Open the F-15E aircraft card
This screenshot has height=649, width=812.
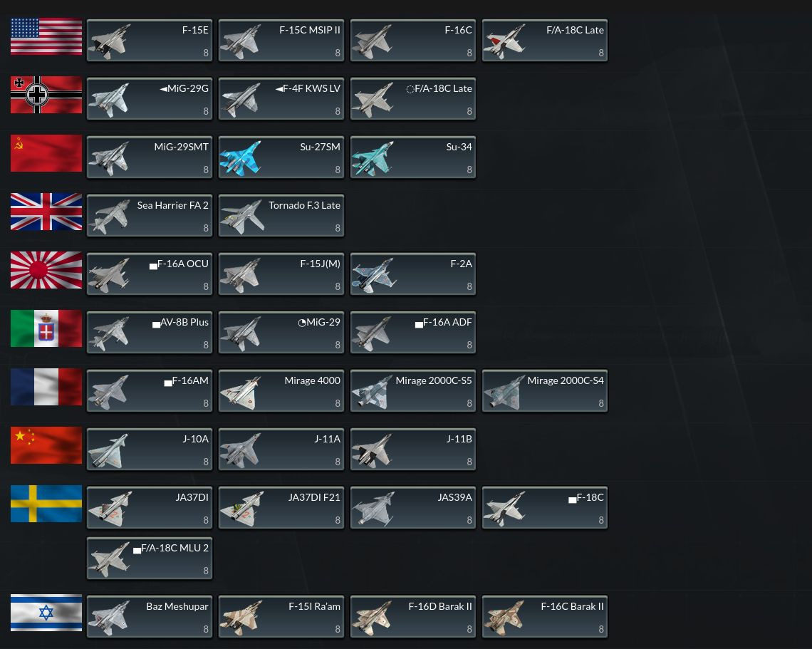click(150, 41)
